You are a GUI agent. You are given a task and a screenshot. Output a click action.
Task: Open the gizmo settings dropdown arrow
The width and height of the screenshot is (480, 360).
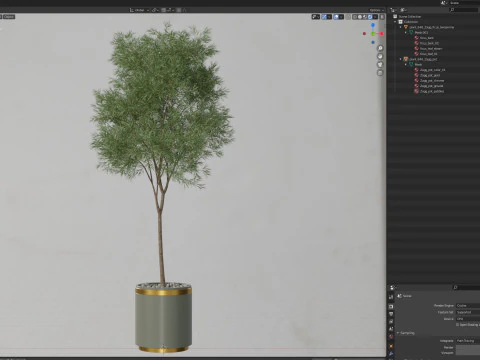tap(329, 17)
